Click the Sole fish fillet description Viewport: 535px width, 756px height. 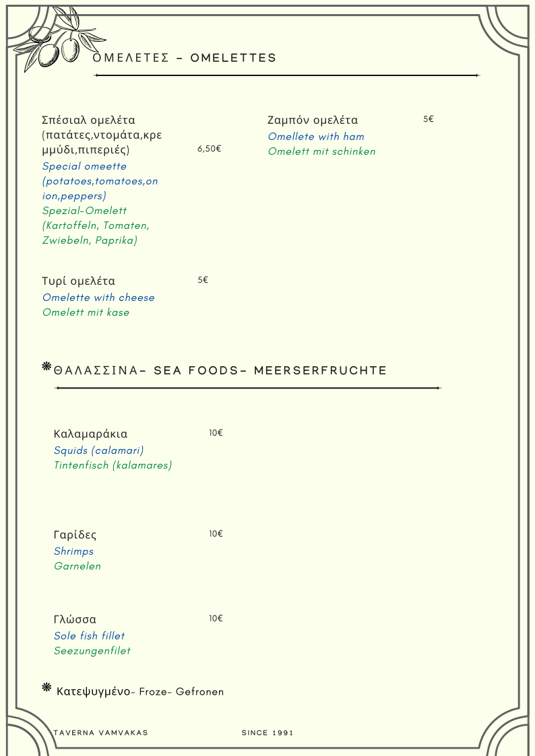pyautogui.click(x=89, y=635)
